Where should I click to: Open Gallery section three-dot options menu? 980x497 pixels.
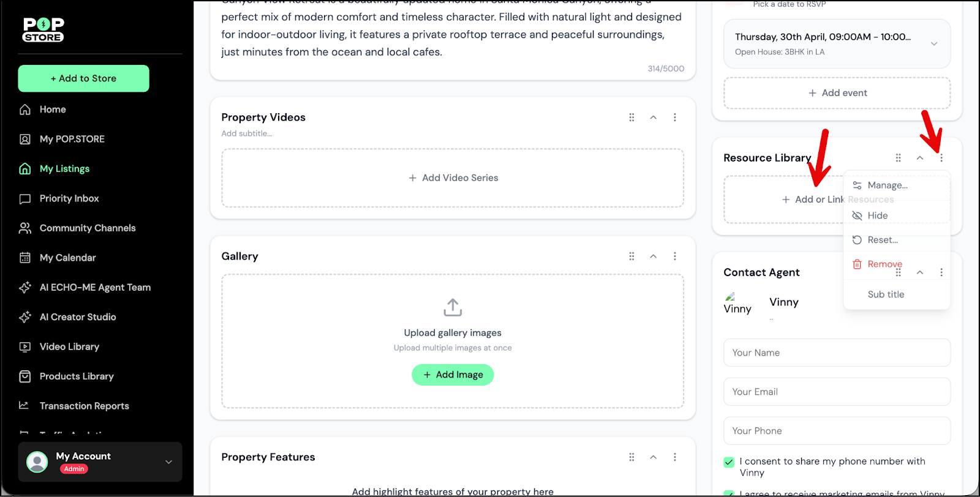(675, 256)
